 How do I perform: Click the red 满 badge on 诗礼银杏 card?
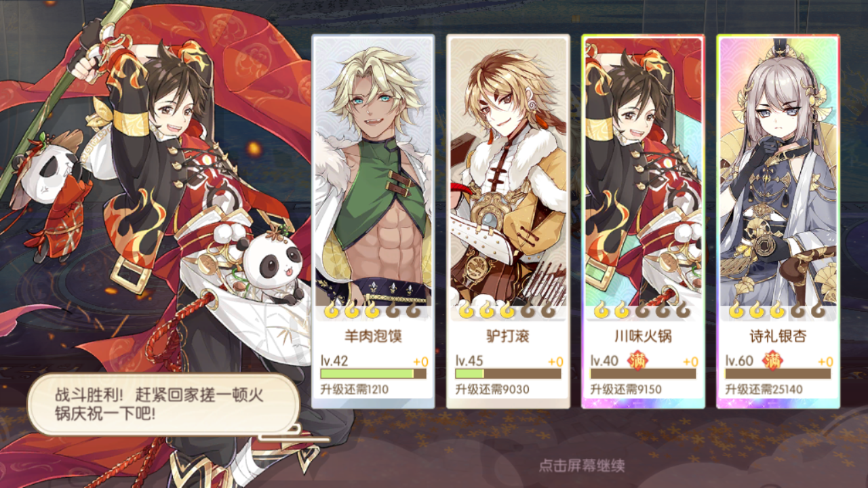[774, 361]
